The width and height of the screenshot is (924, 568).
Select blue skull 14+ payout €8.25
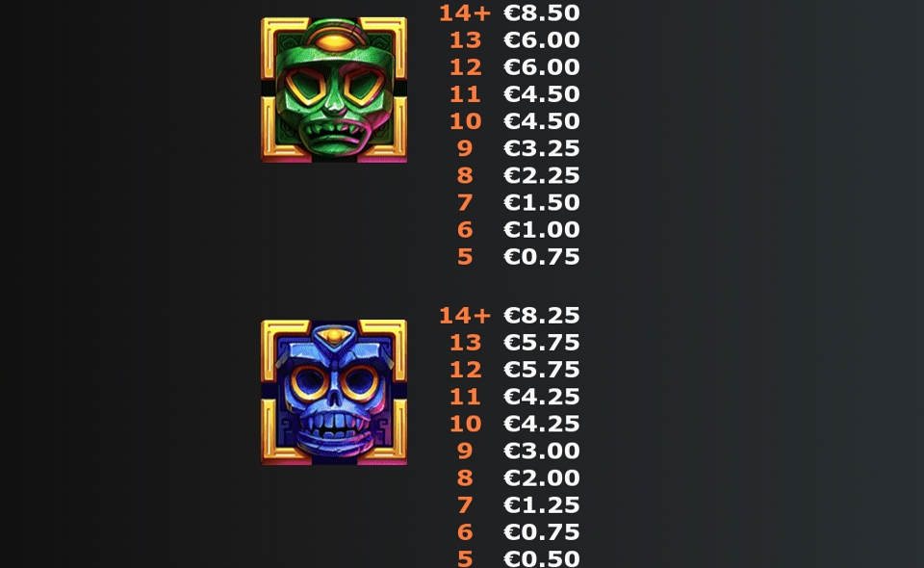point(542,315)
